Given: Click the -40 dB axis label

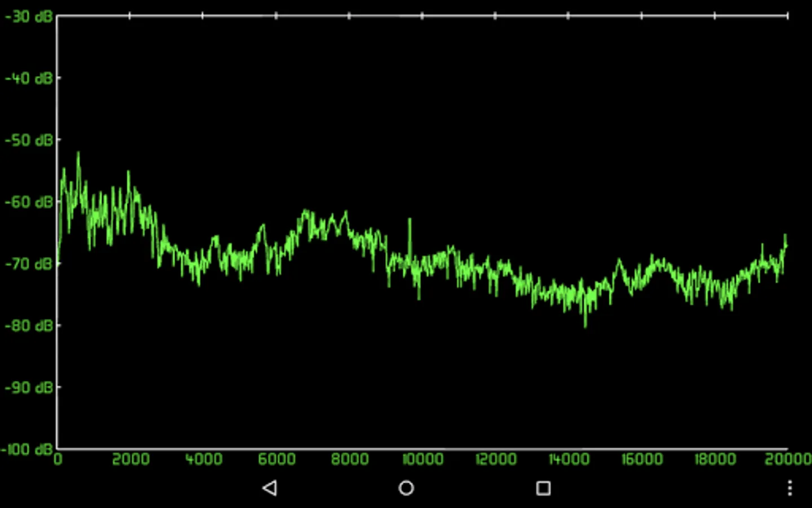Looking at the screenshot, I should tap(28, 78).
